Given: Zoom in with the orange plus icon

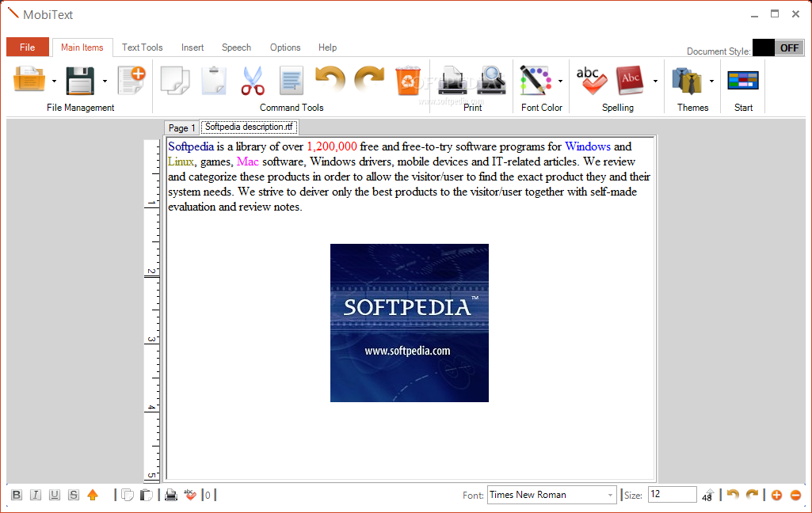Looking at the screenshot, I should point(776,496).
